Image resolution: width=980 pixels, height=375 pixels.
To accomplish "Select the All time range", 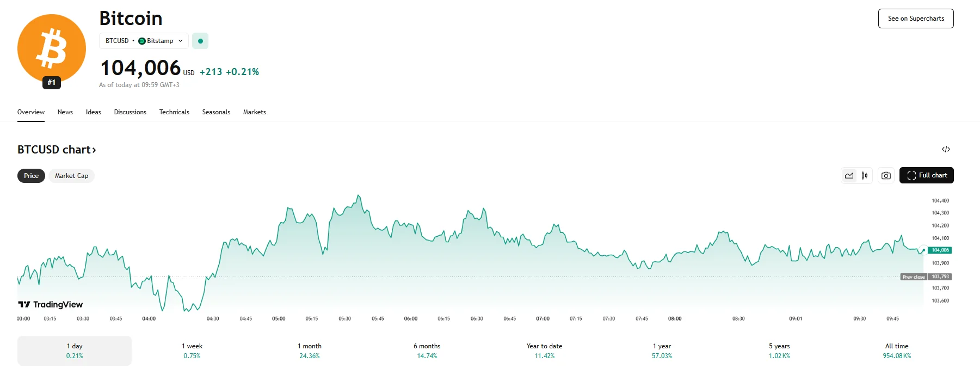I will tap(897, 351).
